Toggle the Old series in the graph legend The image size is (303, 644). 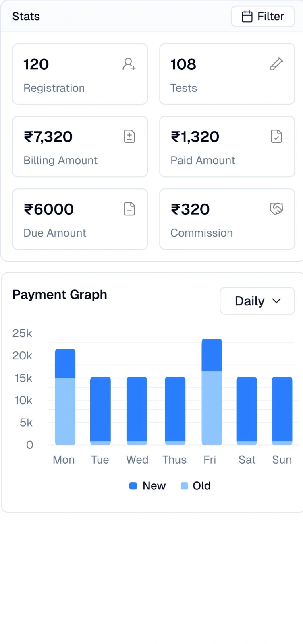pyautogui.click(x=195, y=486)
